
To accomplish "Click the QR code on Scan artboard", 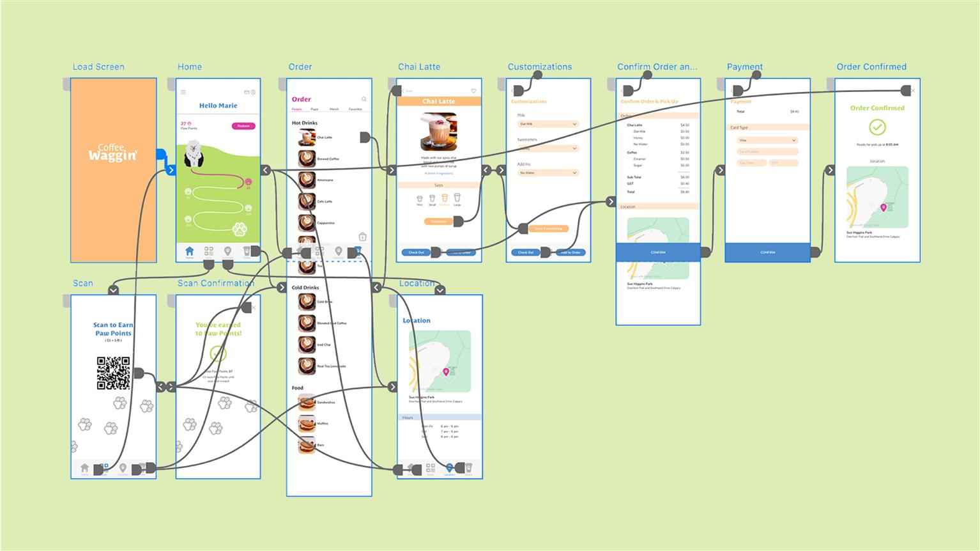I will [113, 373].
